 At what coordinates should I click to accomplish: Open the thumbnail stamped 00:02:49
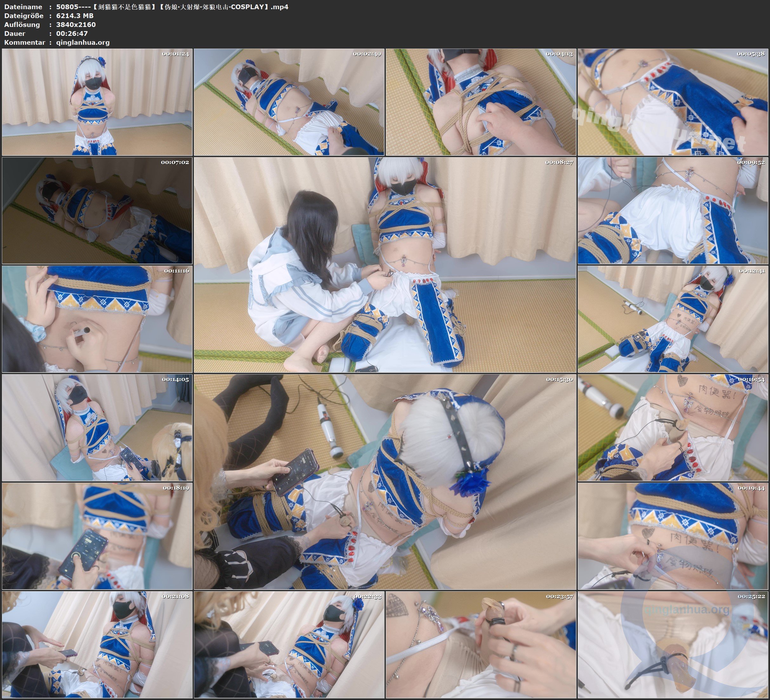pos(289,102)
